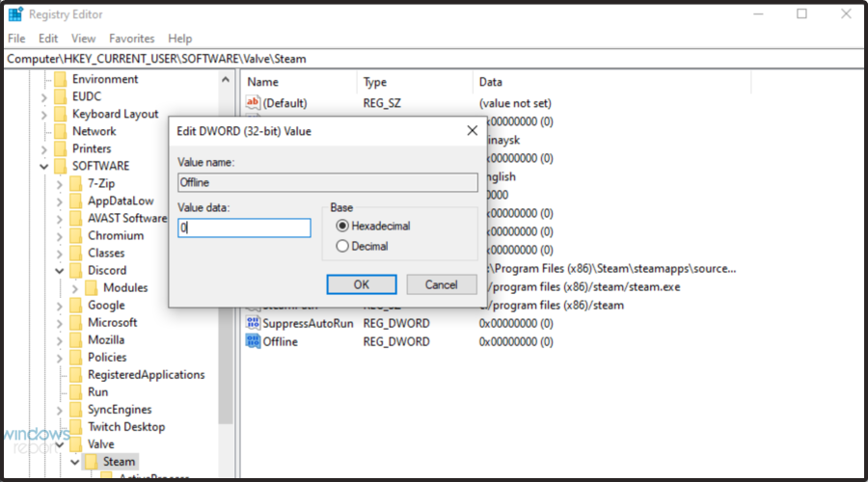This screenshot has height=482, width=868.
Task: Click the Google folder icon
Action: (x=76, y=305)
